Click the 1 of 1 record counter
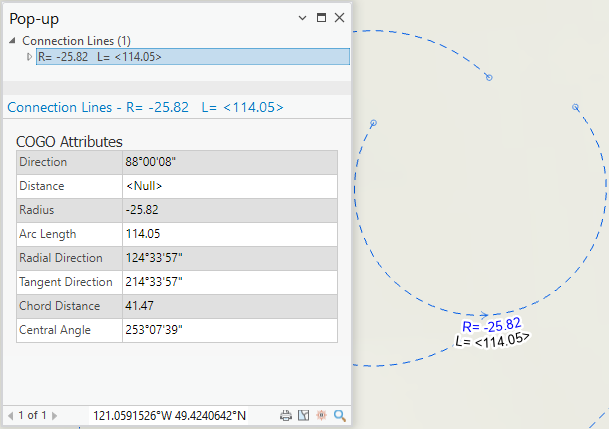The height and width of the screenshot is (429, 609). pyautogui.click(x=33, y=415)
